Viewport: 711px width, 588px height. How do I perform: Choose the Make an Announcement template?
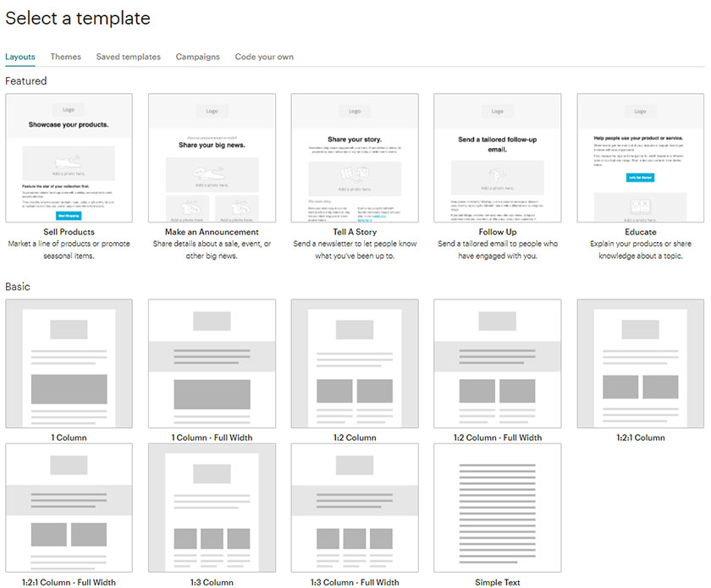[x=212, y=157]
